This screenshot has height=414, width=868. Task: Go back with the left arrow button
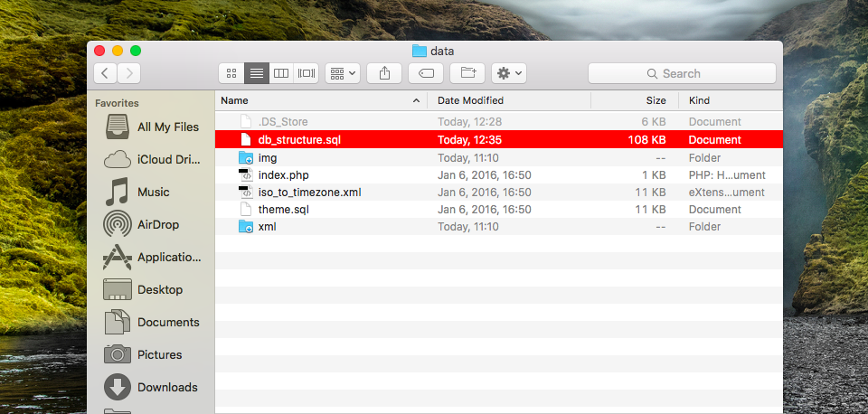tap(105, 73)
